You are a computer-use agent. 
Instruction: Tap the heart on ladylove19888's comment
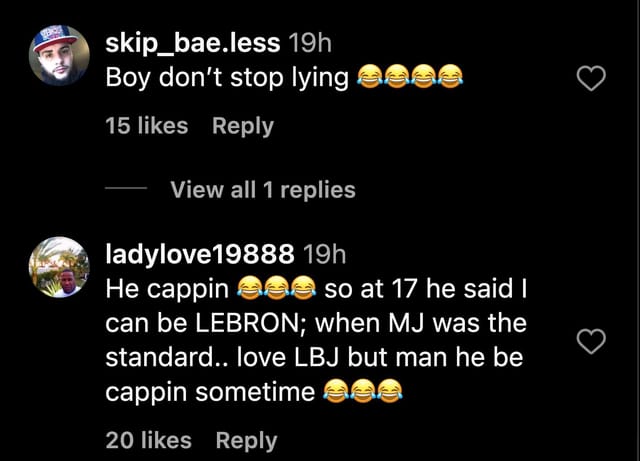click(x=591, y=341)
